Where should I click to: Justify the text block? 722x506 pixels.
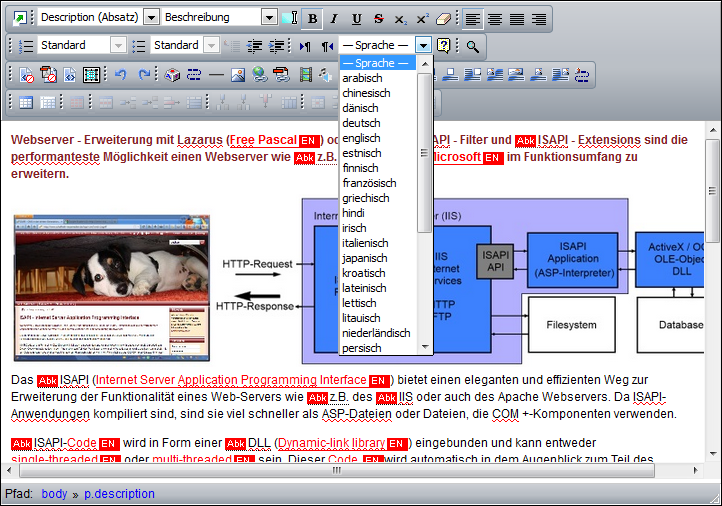tap(517, 18)
